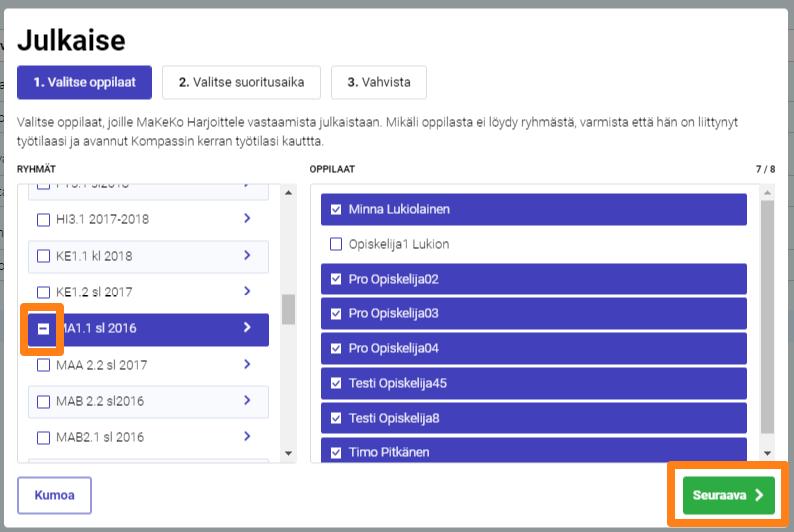794x532 pixels.
Task: Untick Timo Pitkänen checkbox
Action: [336, 453]
